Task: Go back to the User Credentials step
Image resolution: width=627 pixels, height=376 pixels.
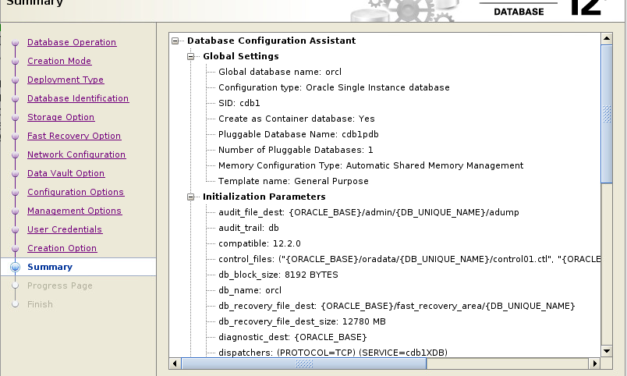Action: tap(65, 230)
